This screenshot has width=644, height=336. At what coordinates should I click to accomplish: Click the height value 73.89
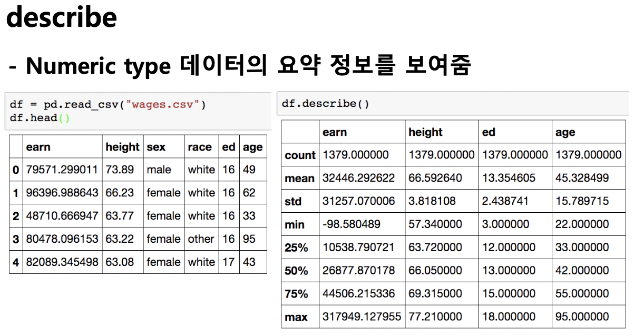(x=120, y=170)
